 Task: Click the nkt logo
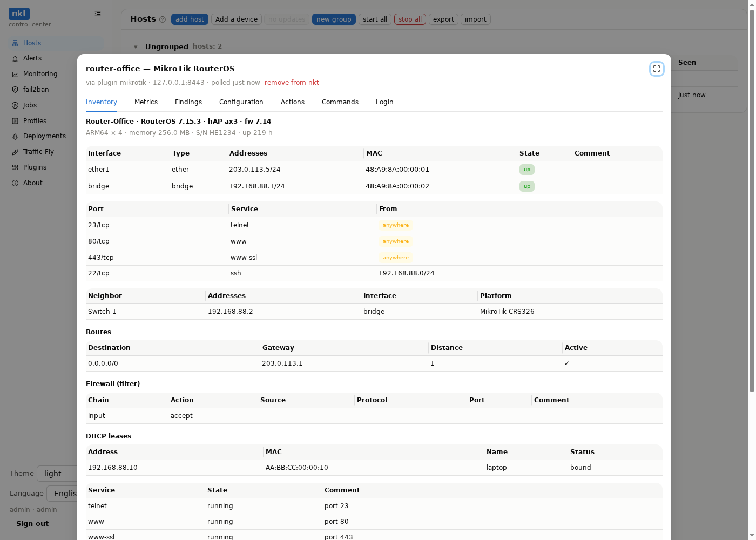point(19,13)
